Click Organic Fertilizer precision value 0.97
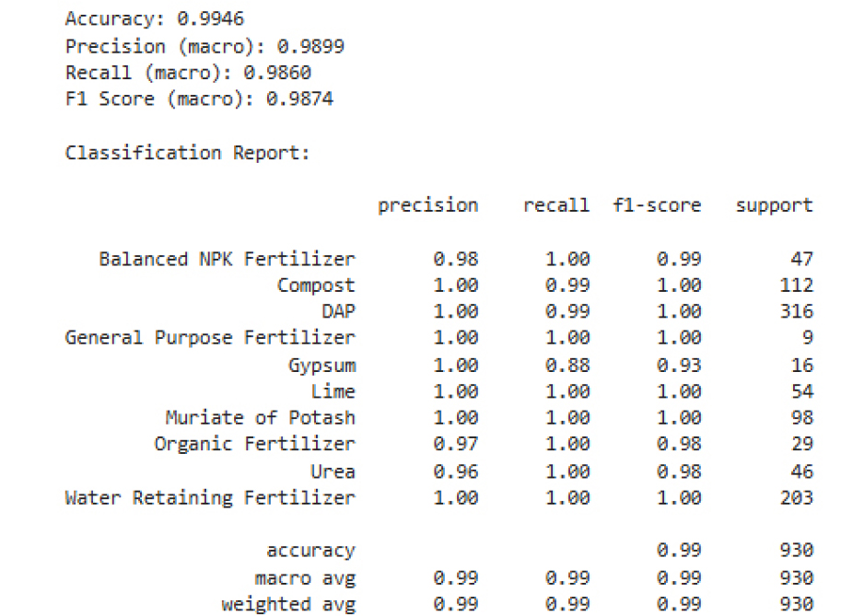The image size is (853, 616). click(x=456, y=444)
